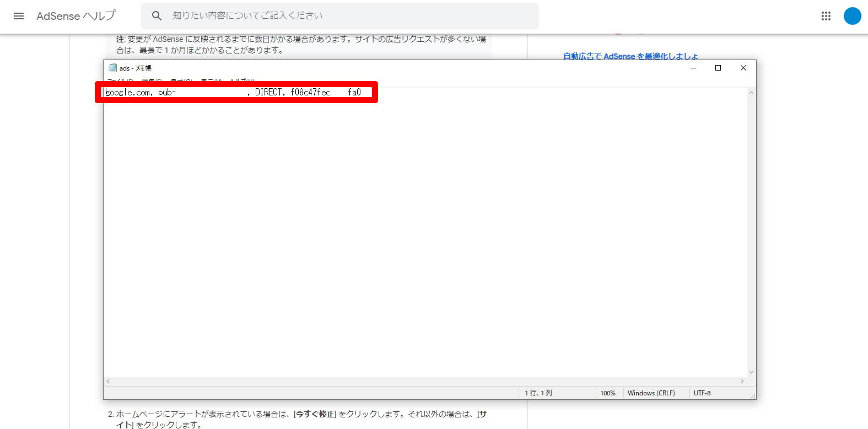The height and width of the screenshot is (429, 868).
Task: Click the search magnifier icon
Action: [157, 16]
